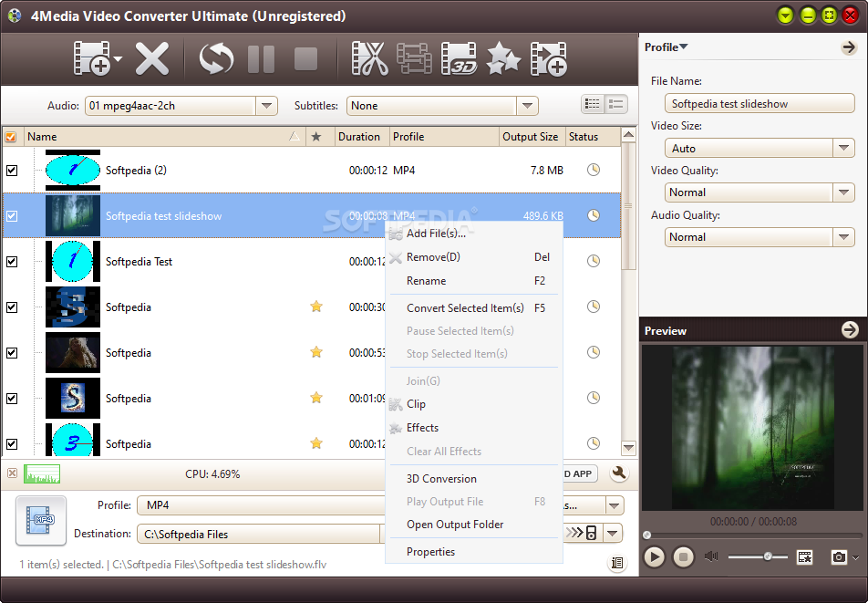Uncheck the 00:00:30 Softpedia row checkbox

(x=12, y=307)
